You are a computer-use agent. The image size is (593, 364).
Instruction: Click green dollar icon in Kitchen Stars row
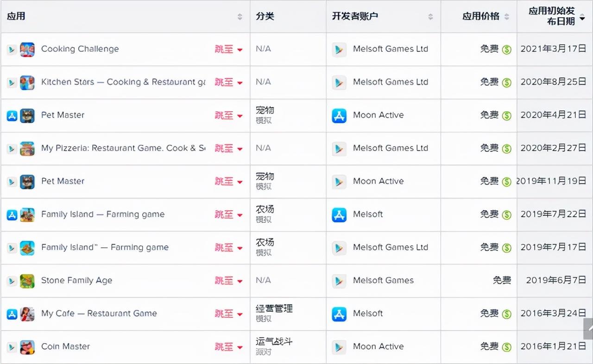[507, 82]
